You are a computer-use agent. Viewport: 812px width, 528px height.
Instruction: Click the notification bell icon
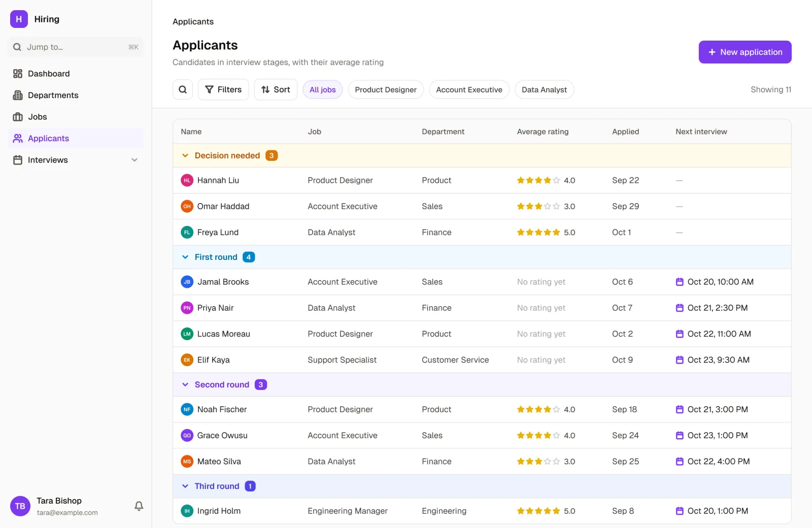tap(139, 506)
